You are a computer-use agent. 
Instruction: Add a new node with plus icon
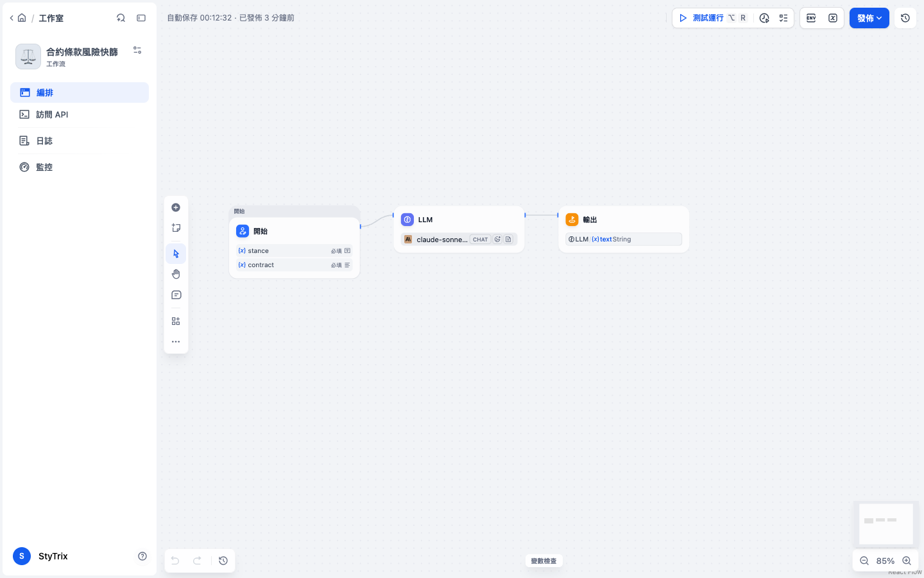point(176,207)
